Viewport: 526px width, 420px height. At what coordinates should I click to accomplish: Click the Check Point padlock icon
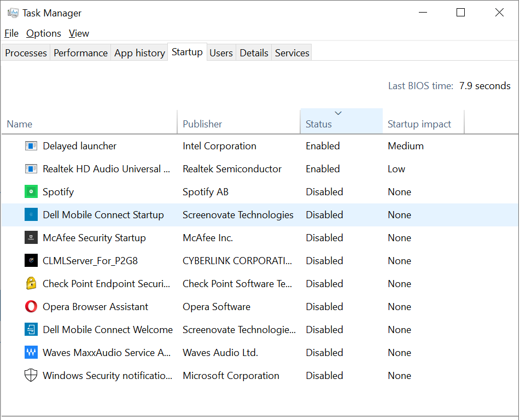[x=31, y=284]
